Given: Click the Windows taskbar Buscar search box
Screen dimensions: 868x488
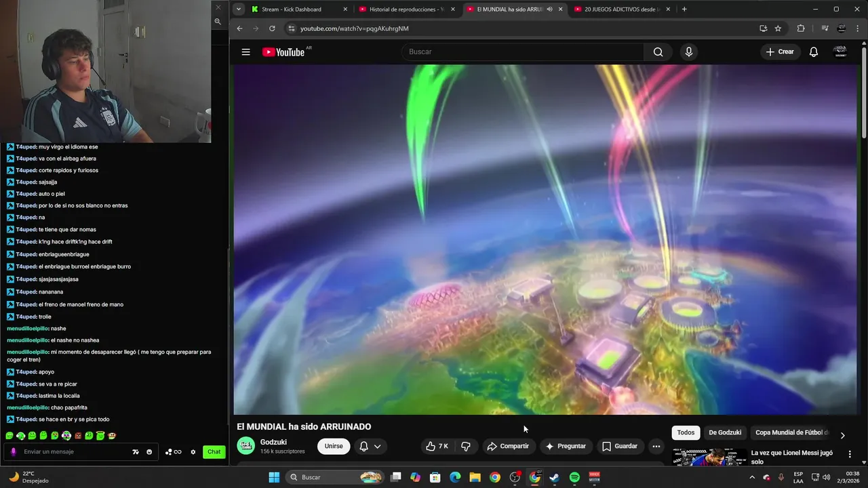Looking at the screenshot, I should click(335, 477).
